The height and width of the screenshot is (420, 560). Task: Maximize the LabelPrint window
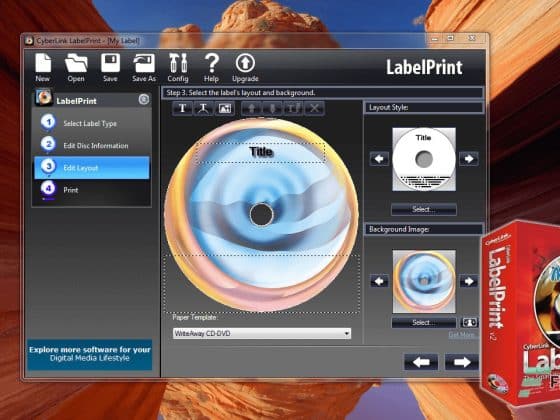pos(451,38)
